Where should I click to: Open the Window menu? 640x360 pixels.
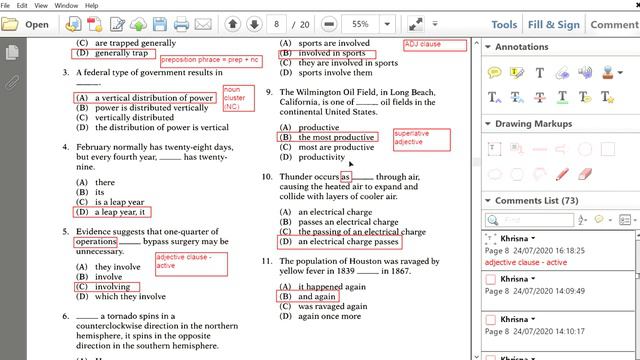[66, 6]
